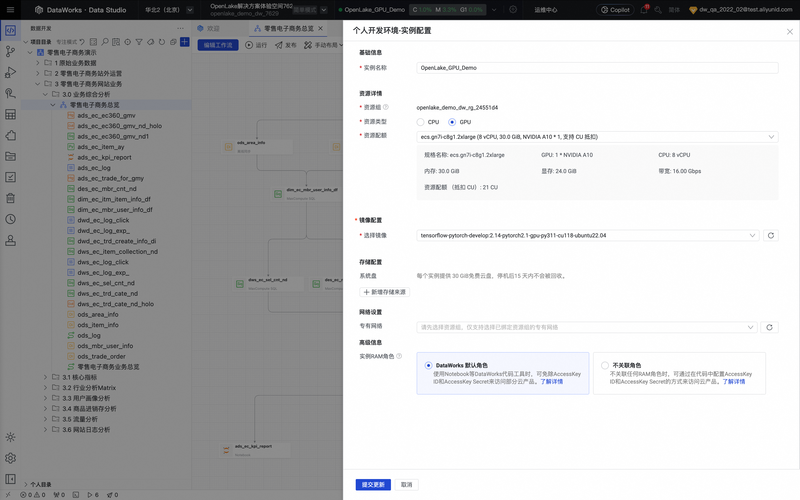Screen dimensions: 800x500
Task: Open 运维中心 in the top bar
Action: pyautogui.click(x=545, y=10)
